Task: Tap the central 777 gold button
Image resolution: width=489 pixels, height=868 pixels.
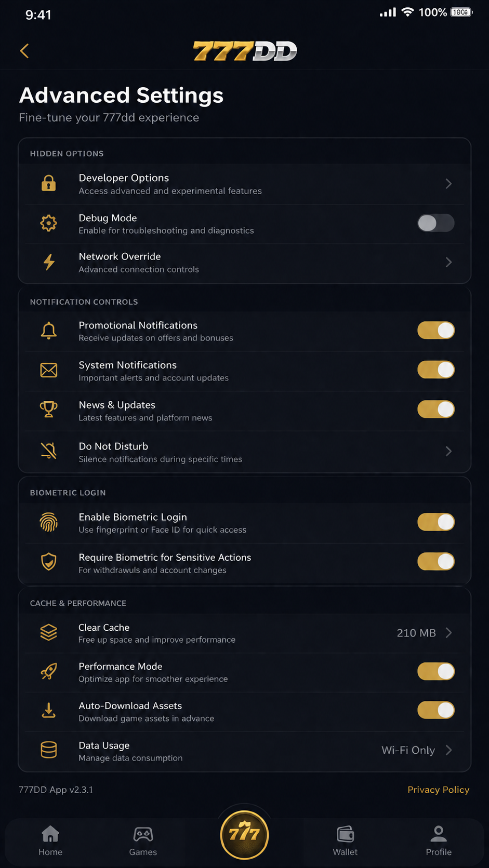Action: 244,834
